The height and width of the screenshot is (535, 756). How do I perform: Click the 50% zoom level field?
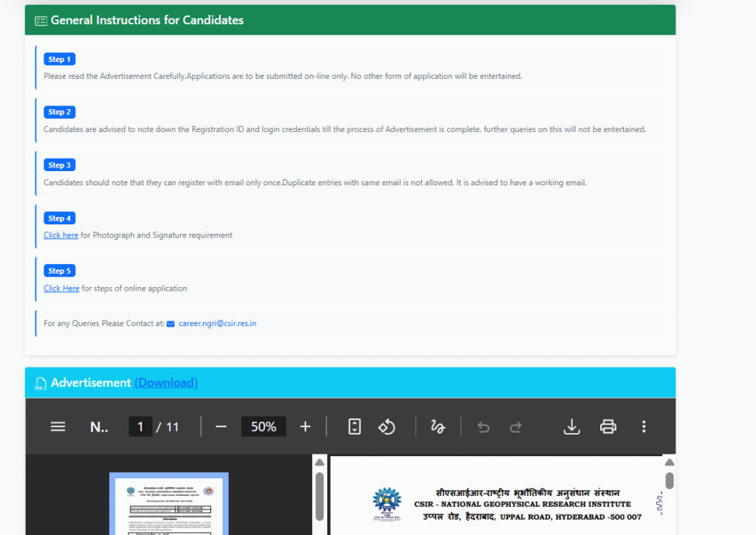263,427
